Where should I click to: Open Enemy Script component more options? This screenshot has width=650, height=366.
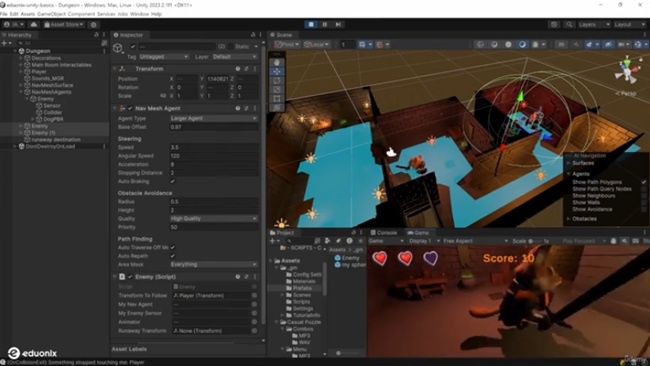255,276
